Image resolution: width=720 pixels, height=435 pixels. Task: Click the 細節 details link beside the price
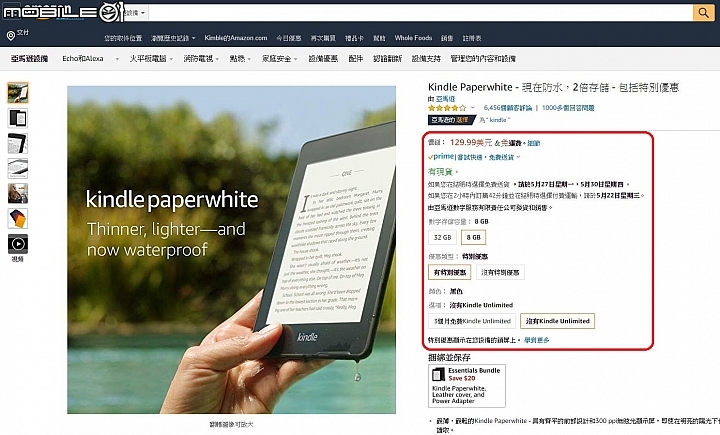point(534,143)
